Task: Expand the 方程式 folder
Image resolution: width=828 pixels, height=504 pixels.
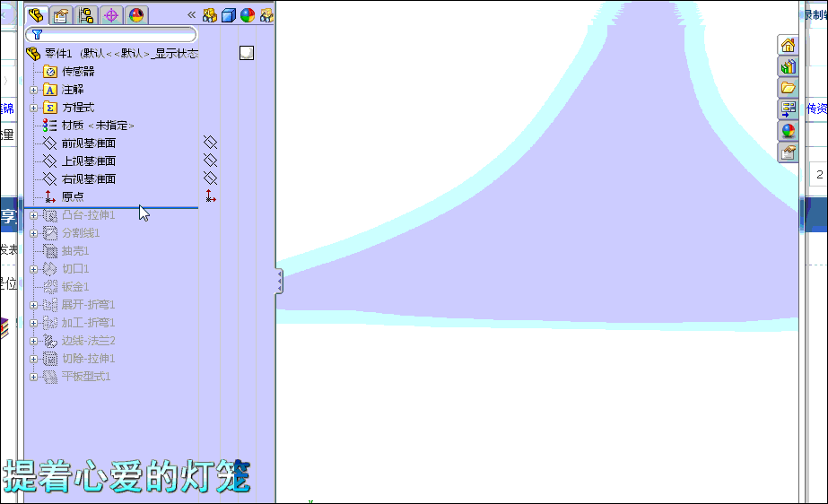Action: [x=33, y=108]
